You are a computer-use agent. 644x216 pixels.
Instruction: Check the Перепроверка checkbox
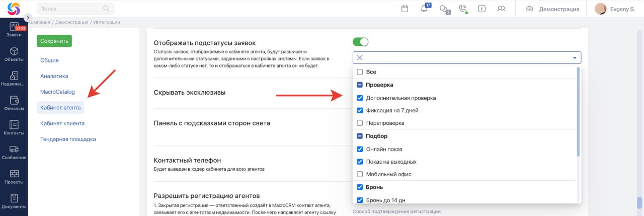[x=360, y=123]
